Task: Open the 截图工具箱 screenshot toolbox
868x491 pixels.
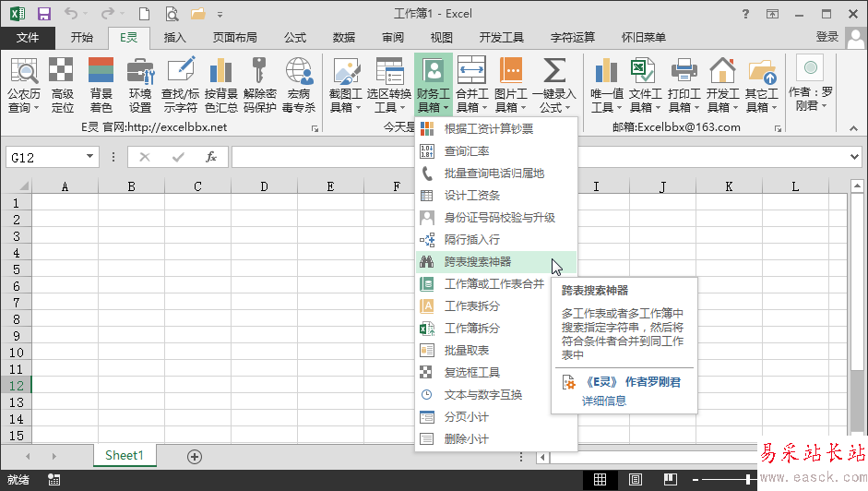Action: point(345,85)
